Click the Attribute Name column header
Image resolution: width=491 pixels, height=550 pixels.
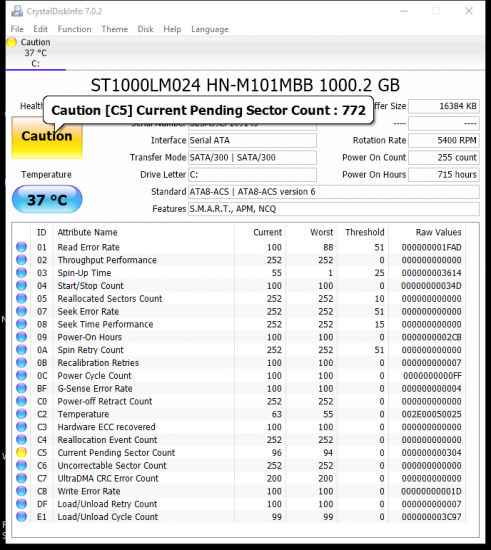tap(87, 232)
